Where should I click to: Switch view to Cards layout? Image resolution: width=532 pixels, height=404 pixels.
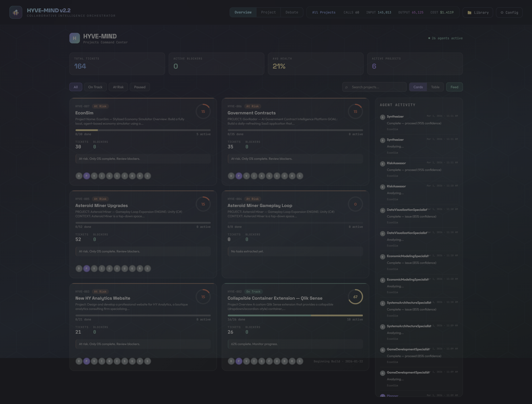tap(418, 87)
